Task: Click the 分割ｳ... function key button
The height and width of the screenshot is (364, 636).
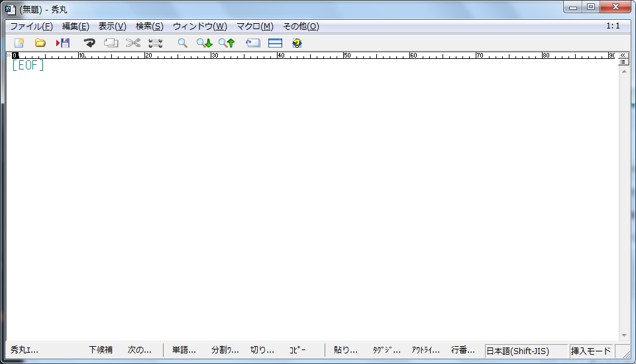Action: [225, 350]
